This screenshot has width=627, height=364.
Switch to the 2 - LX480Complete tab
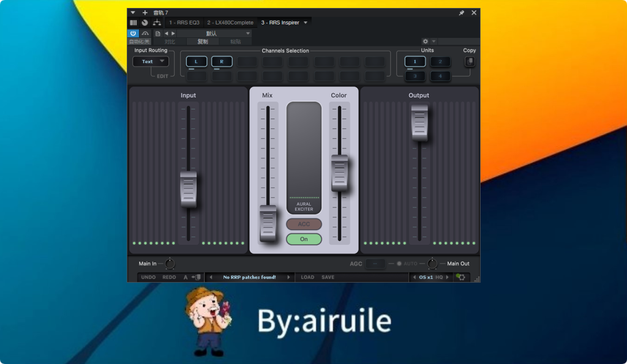click(x=230, y=23)
